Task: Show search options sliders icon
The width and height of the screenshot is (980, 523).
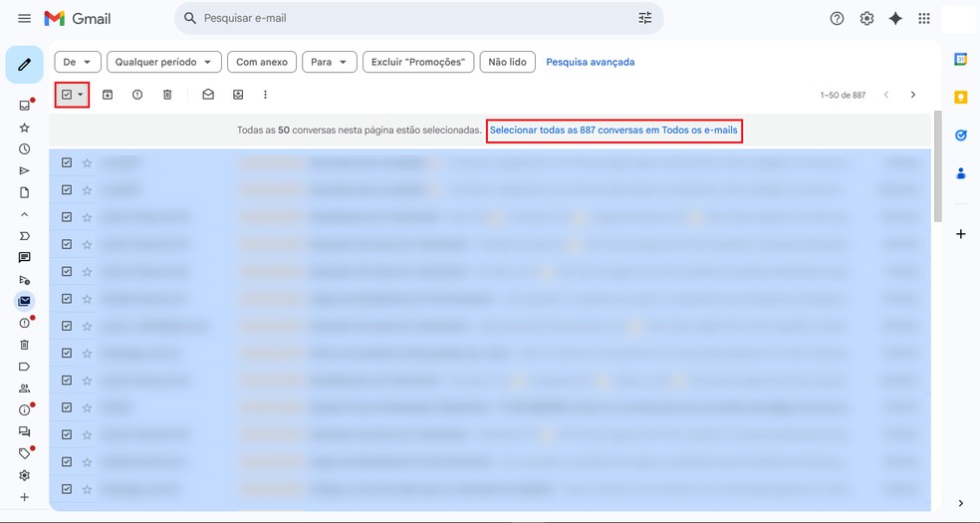Action: 645,18
